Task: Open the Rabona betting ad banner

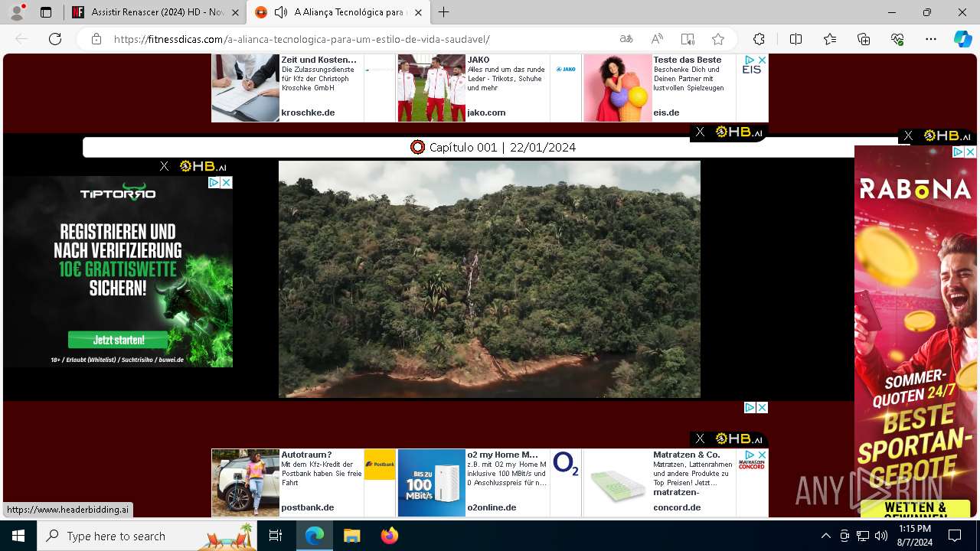Action: coord(916,331)
